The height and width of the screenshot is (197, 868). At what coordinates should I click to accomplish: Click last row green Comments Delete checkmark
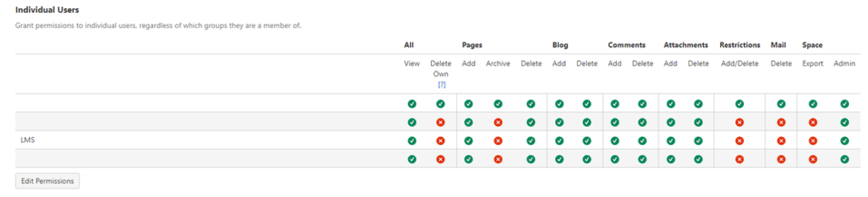[642, 159]
